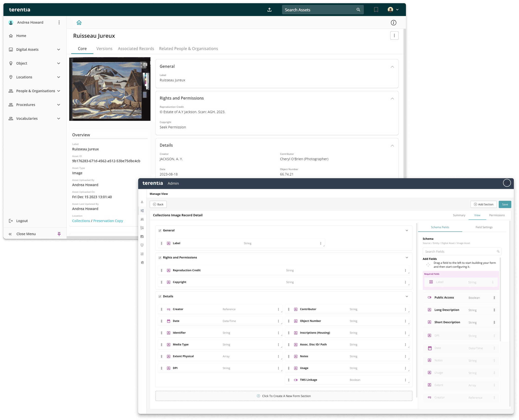The image size is (519, 420).
Task: Open the info icon on the record page
Action: click(x=394, y=23)
